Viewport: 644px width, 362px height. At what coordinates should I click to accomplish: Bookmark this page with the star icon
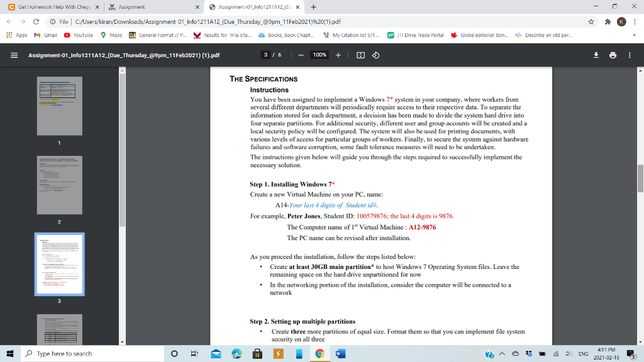pos(591,21)
